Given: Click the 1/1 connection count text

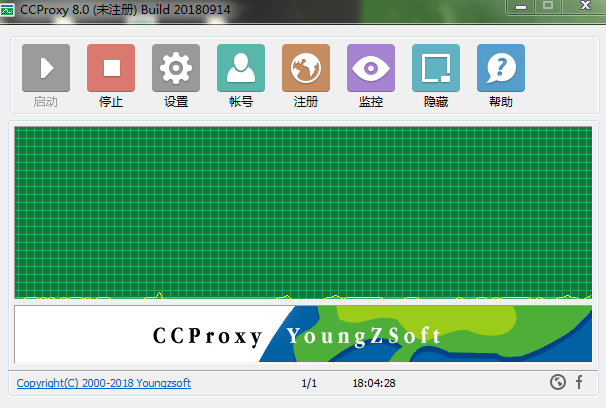Looking at the screenshot, I should (309, 383).
